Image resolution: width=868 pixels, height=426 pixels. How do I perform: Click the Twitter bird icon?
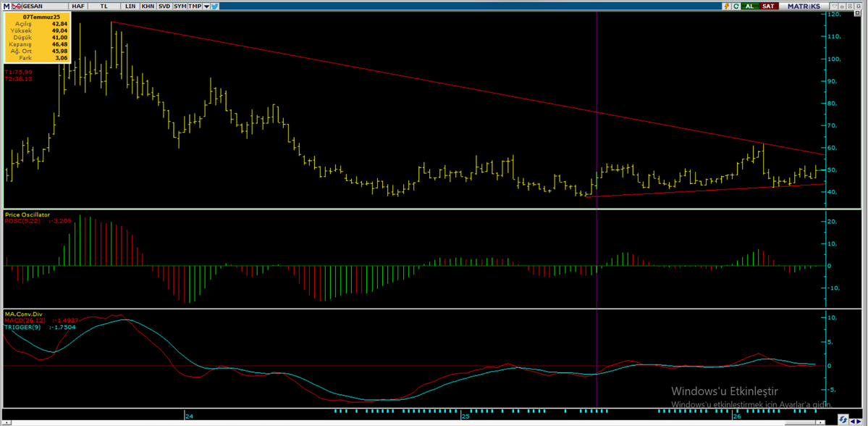pos(215,6)
